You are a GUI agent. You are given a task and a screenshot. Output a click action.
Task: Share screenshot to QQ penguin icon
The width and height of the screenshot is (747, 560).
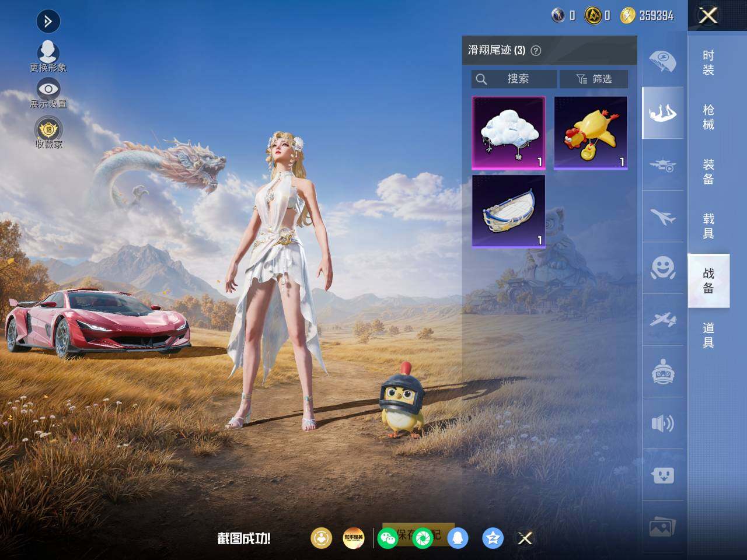[x=458, y=538]
